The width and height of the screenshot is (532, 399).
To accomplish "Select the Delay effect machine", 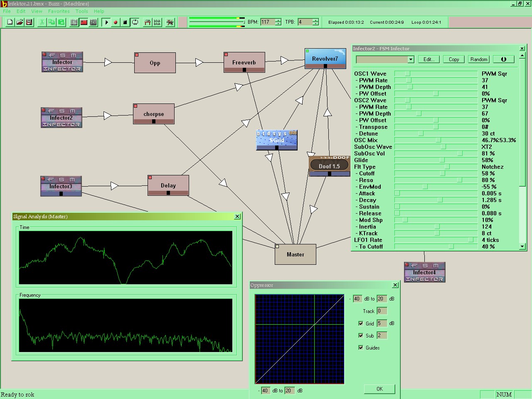I will [x=168, y=185].
